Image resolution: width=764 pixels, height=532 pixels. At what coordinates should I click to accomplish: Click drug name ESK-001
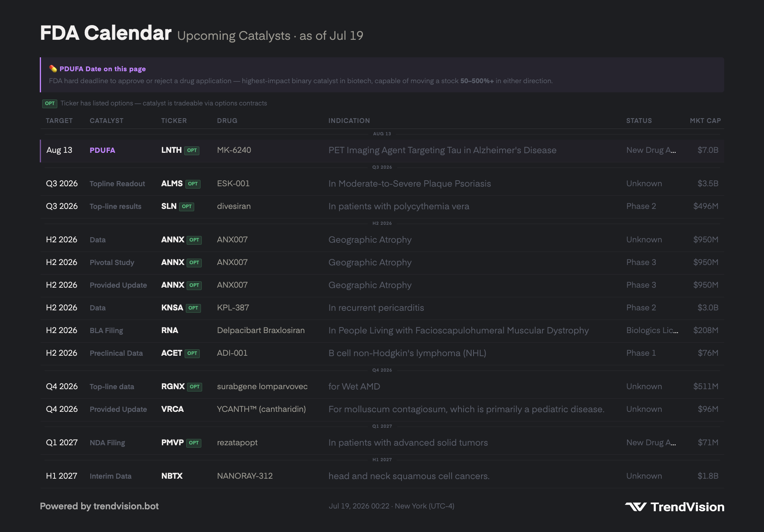233,183
